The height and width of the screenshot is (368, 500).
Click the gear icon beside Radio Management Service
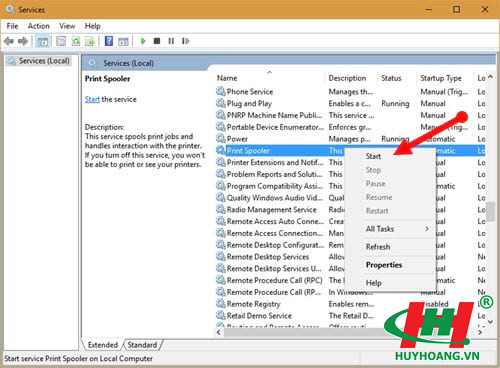(x=221, y=209)
